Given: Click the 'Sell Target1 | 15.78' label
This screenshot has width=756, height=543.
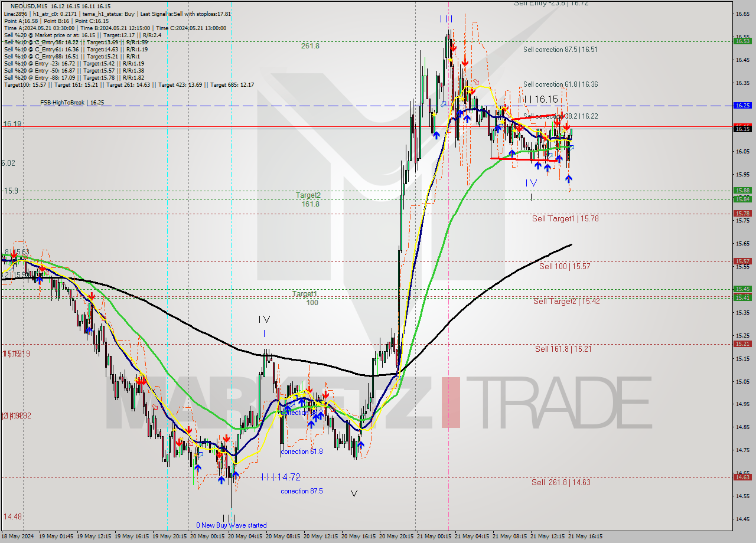Looking at the screenshot, I should click(x=565, y=218).
